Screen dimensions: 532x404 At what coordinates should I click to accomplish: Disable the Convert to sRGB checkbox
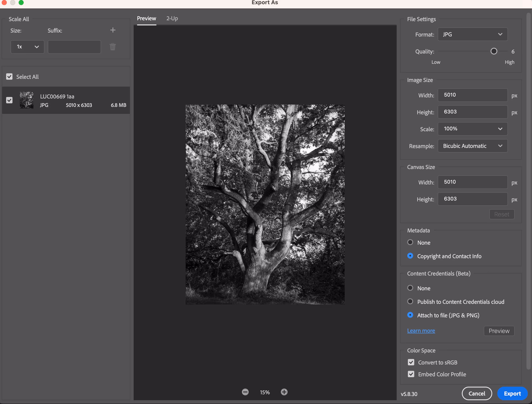point(411,362)
